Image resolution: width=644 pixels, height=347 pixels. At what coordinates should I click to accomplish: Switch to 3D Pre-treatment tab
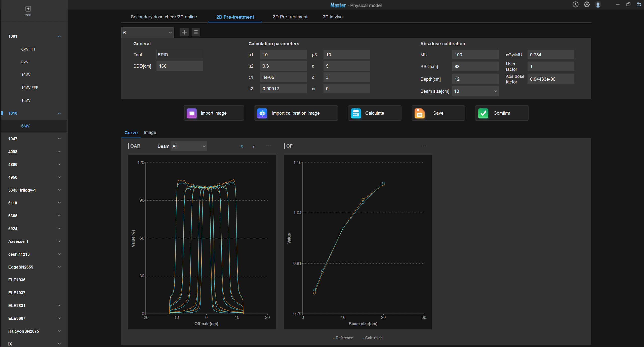[290, 17]
